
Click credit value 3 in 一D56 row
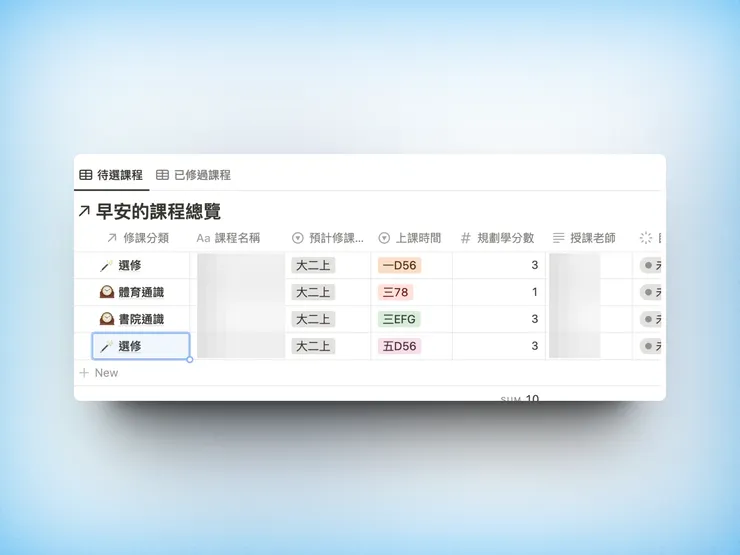pyautogui.click(x=535, y=265)
